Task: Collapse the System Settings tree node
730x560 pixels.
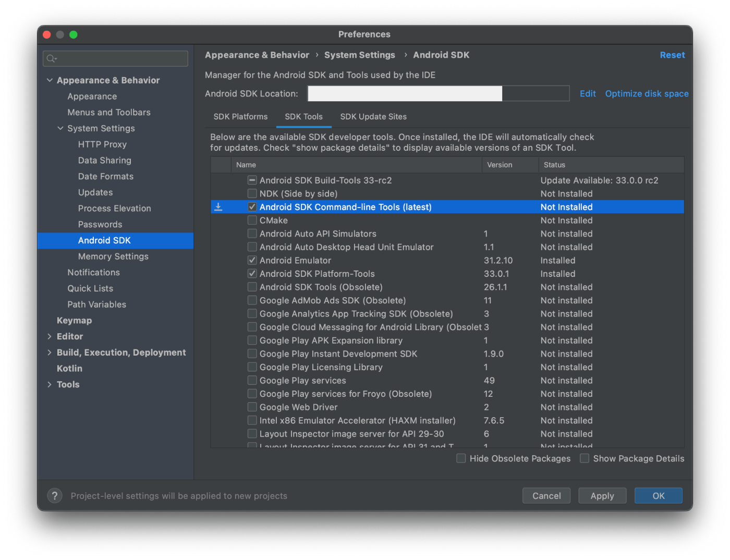Action: click(x=60, y=128)
